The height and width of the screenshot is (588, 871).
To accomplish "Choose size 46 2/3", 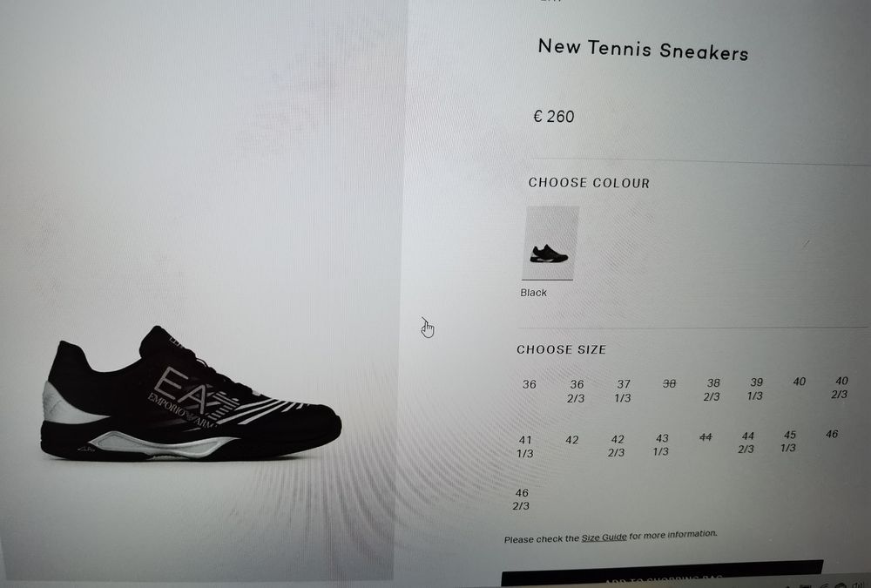I will click(x=521, y=499).
